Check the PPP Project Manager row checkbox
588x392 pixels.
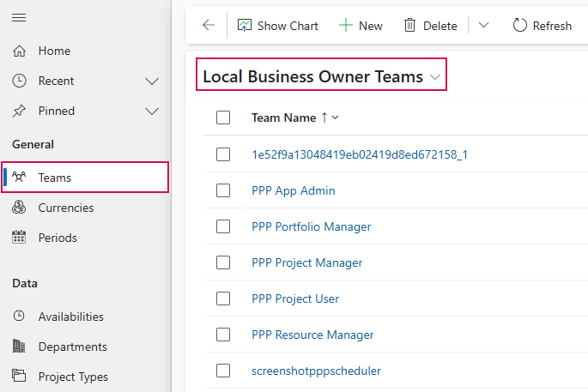223,262
